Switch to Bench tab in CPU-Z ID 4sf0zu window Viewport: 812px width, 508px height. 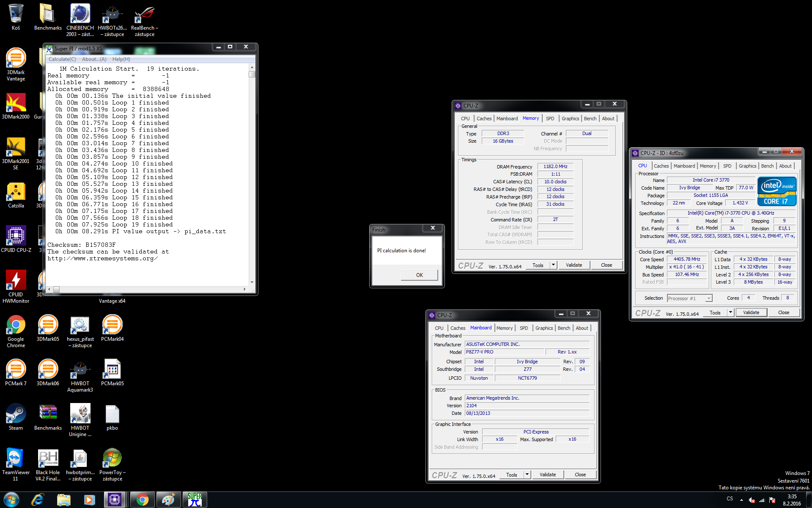click(767, 166)
